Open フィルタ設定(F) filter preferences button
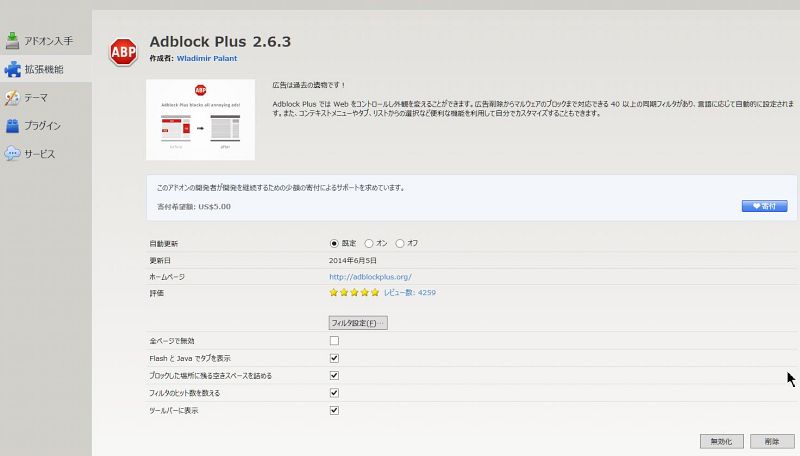Image resolution: width=800 pixels, height=456 pixels. point(358,323)
